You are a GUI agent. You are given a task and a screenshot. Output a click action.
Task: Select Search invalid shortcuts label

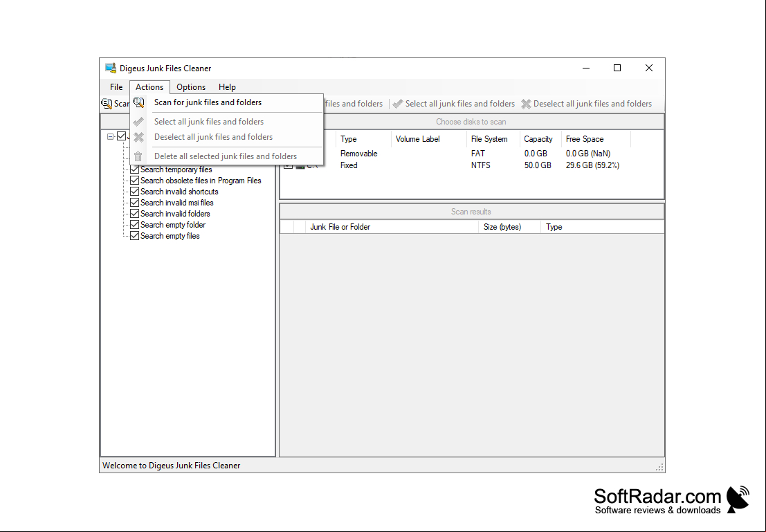pos(179,192)
